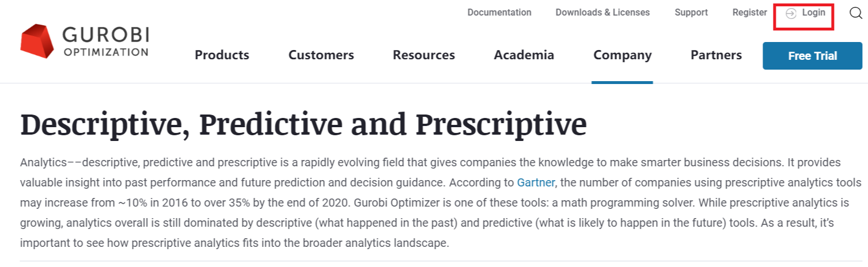Click the Descriptive, Predictive and Prescriptive heading

point(304,123)
